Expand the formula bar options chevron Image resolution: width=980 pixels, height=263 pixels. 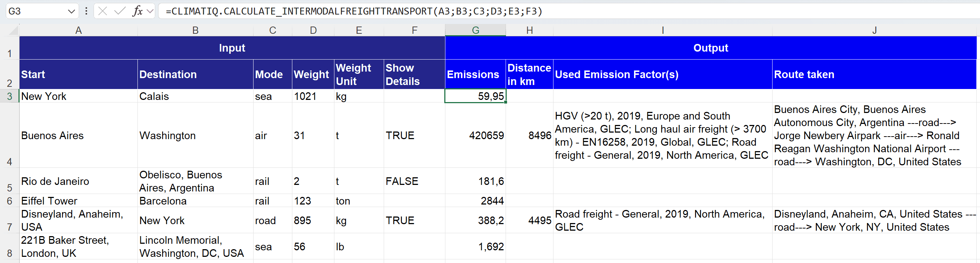pos(150,11)
